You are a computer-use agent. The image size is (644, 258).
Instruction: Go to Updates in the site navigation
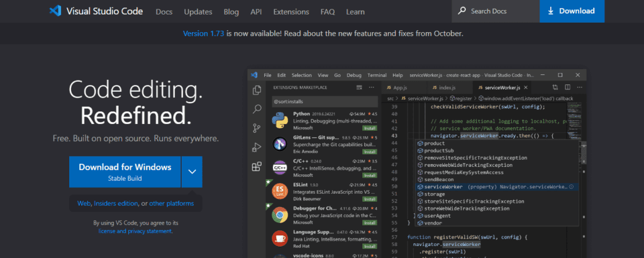[198, 11]
